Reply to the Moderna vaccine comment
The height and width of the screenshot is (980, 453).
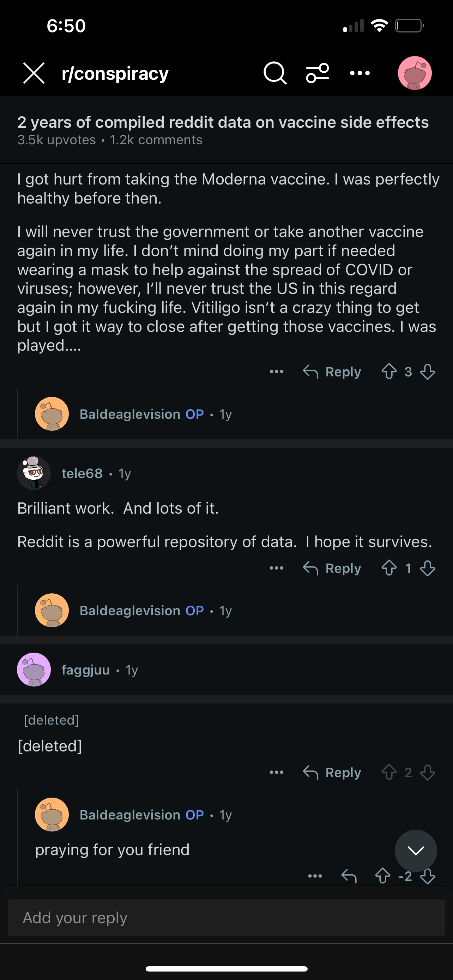(x=332, y=372)
